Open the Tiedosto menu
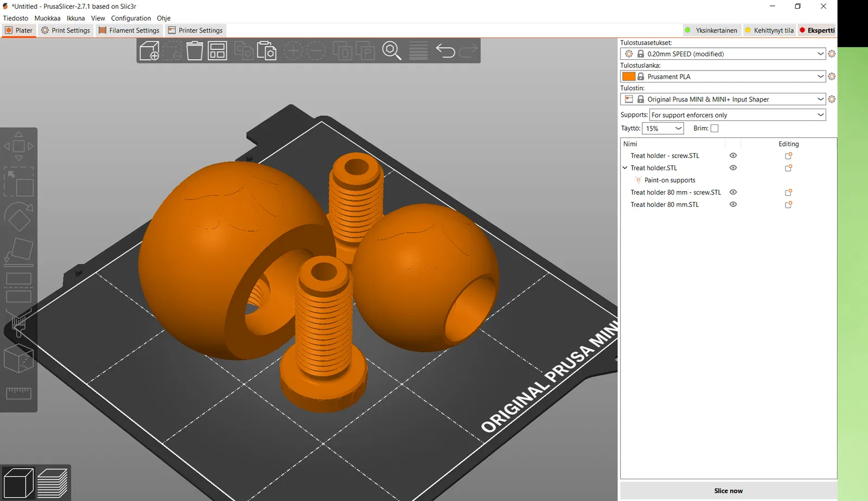 16,18
